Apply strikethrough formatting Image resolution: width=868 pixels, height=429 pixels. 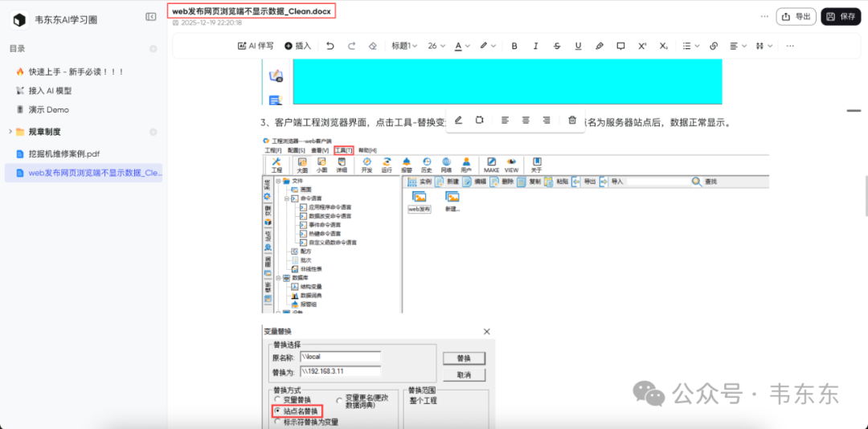point(557,46)
